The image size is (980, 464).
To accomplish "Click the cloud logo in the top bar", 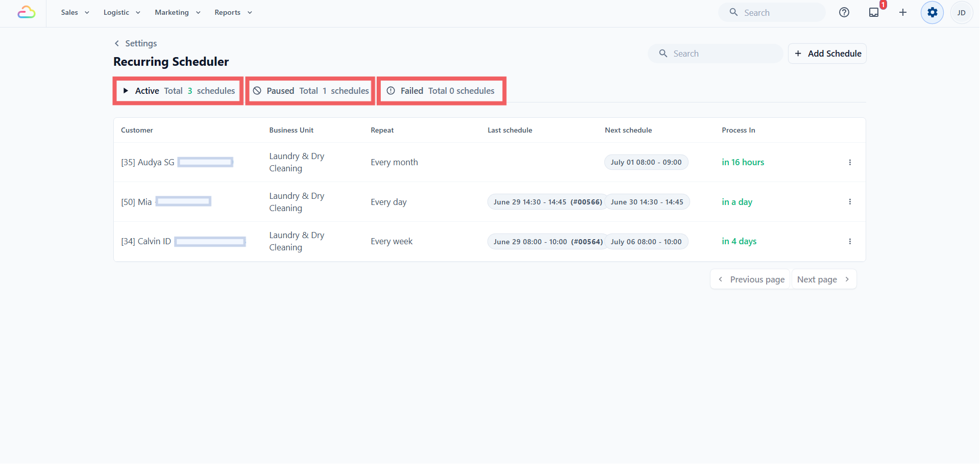I will (26, 12).
